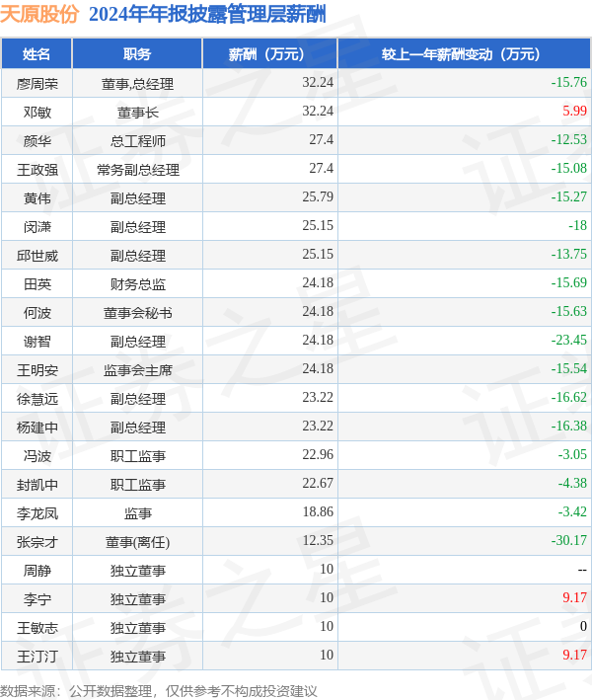The image size is (592, 700).
Task: Click the name 邓敏
Action: pos(37,112)
